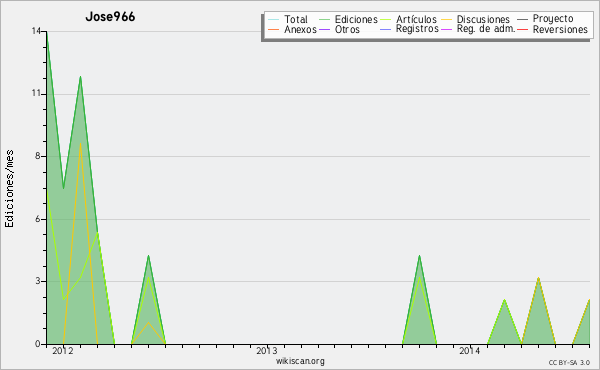600x370 pixels.
Task: Click the Reversiones red legend line
Action: (522, 29)
